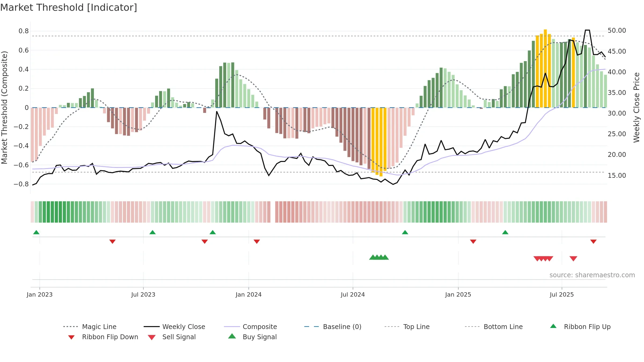This screenshot has width=644, height=362.
Task: Toggle the Baseline (0) legend entry
Action: click(x=333, y=327)
